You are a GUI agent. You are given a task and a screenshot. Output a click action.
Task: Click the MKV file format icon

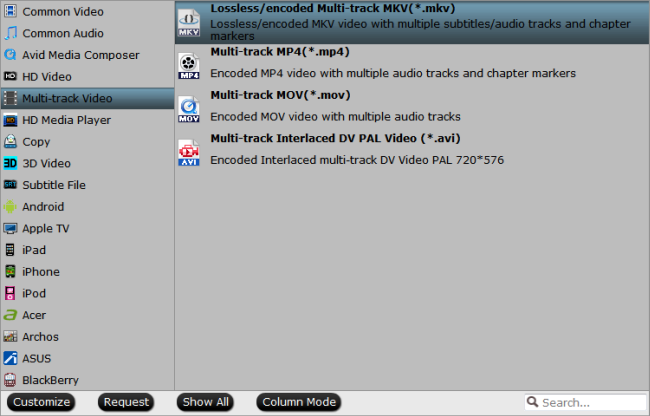click(x=189, y=23)
